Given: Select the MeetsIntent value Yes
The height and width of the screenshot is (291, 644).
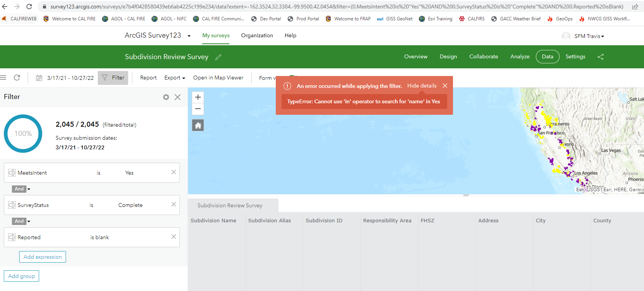Looking at the screenshot, I should (x=130, y=173).
